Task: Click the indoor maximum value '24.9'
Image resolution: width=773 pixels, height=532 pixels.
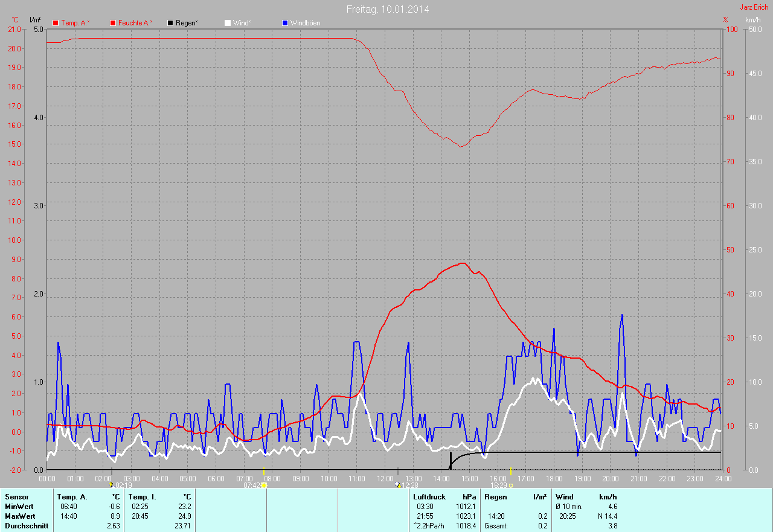Action: tap(185, 516)
